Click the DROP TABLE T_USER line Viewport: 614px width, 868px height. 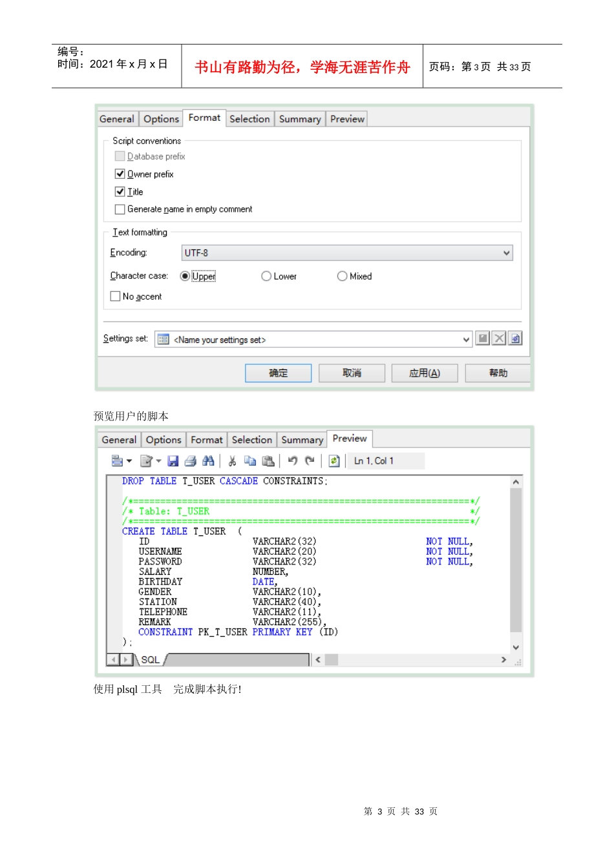point(225,481)
